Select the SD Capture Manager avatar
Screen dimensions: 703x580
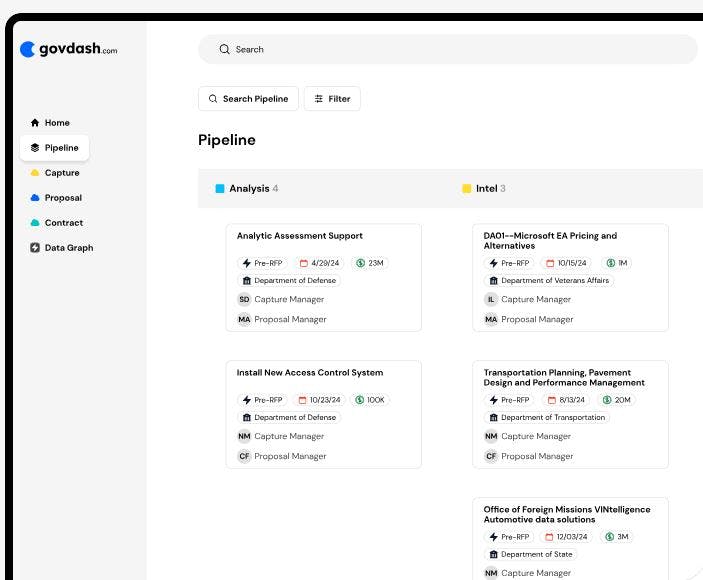tap(244, 299)
